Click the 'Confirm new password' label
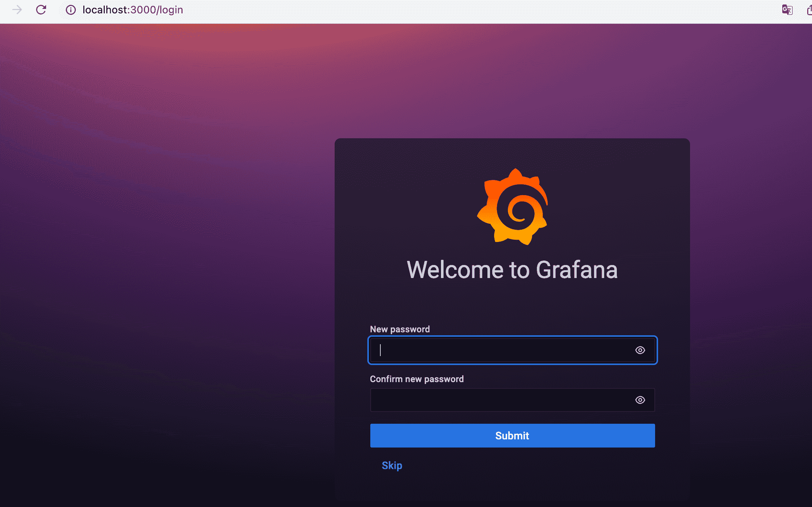The height and width of the screenshot is (507, 812). (x=416, y=379)
